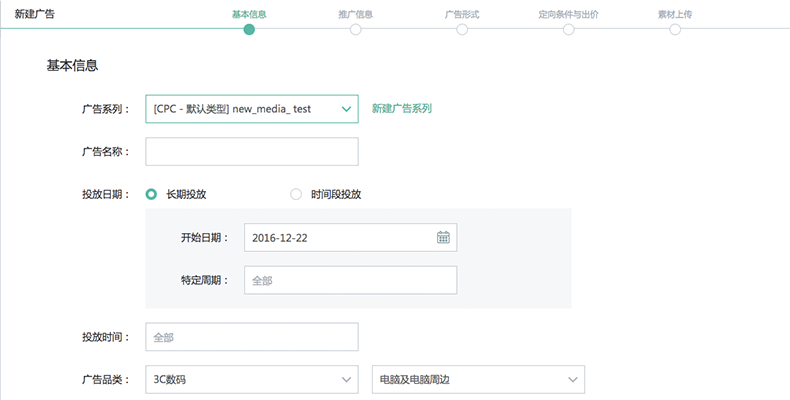Click the 素材上传 step circle
Image resolution: width=790 pixels, height=400 pixels.
(675, 30)
